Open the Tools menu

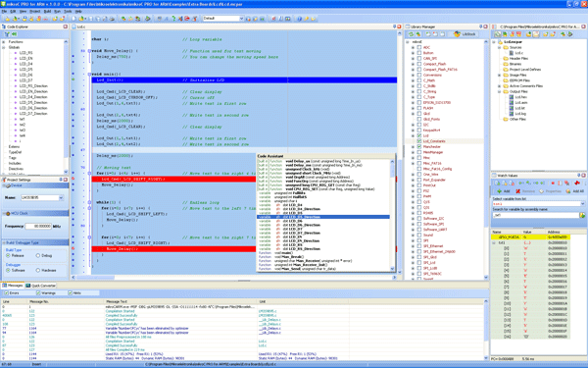coord(68,11)
